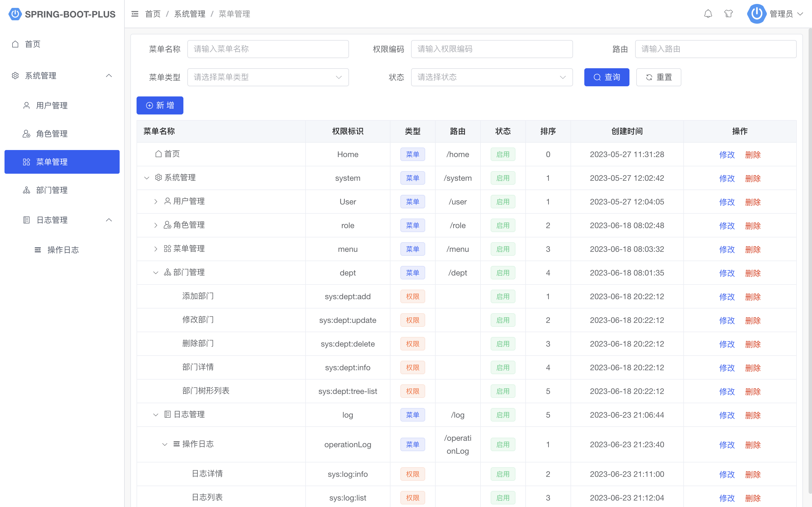Viewport: 812px width, 507px height.
Task: Open 用户管理 in the sidebar
Action: coord(52,106)
